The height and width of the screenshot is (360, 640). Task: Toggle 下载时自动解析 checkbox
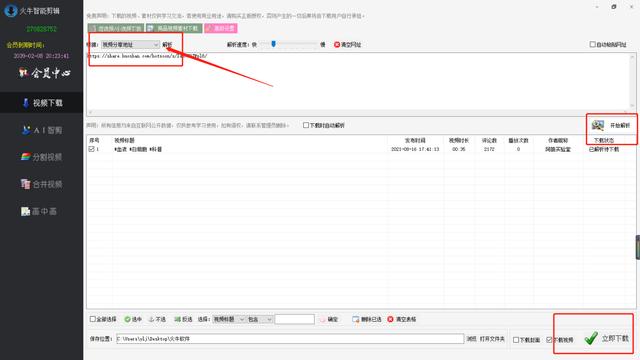pyautogui.click(x=306, y=125)
